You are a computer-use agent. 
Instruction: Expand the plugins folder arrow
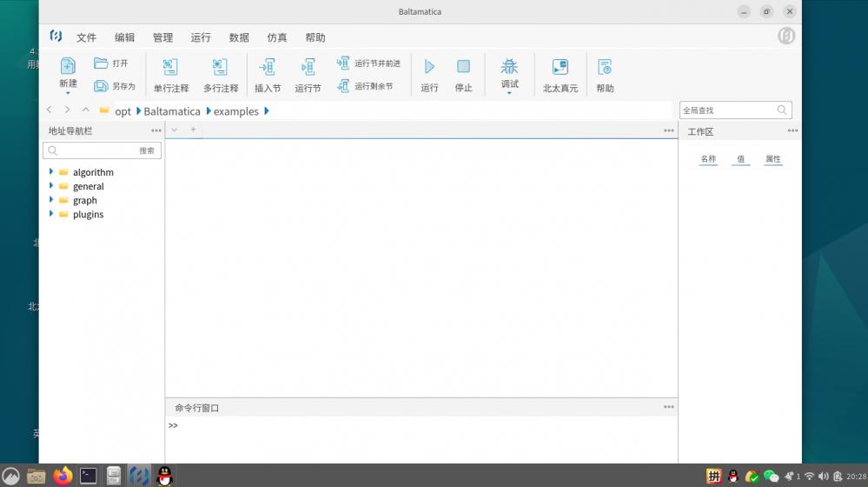coord(51,214)
